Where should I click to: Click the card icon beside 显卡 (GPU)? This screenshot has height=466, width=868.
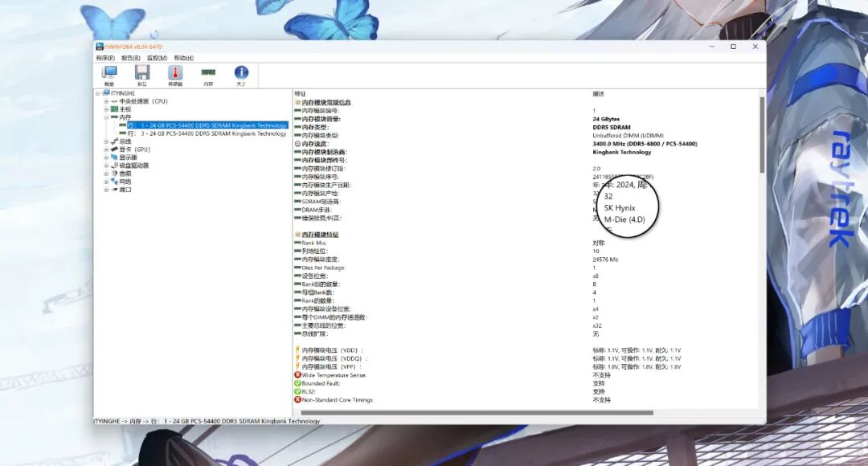(x=115, y=149)
